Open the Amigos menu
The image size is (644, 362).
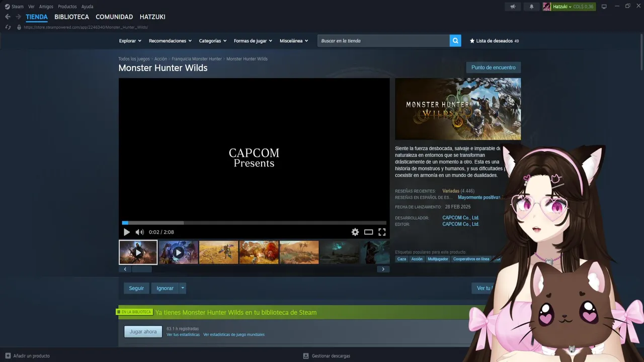tap(46, 7)
